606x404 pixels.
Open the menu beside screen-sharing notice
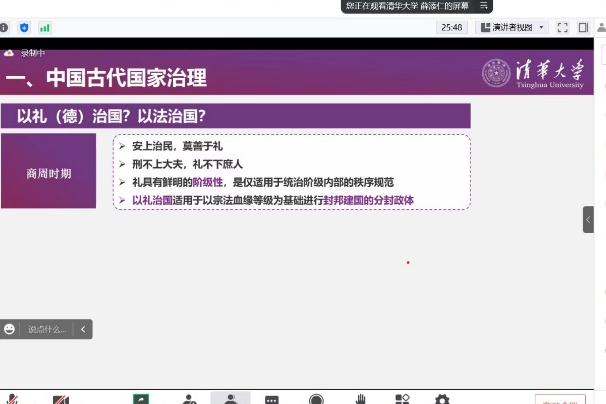(484, 6)
